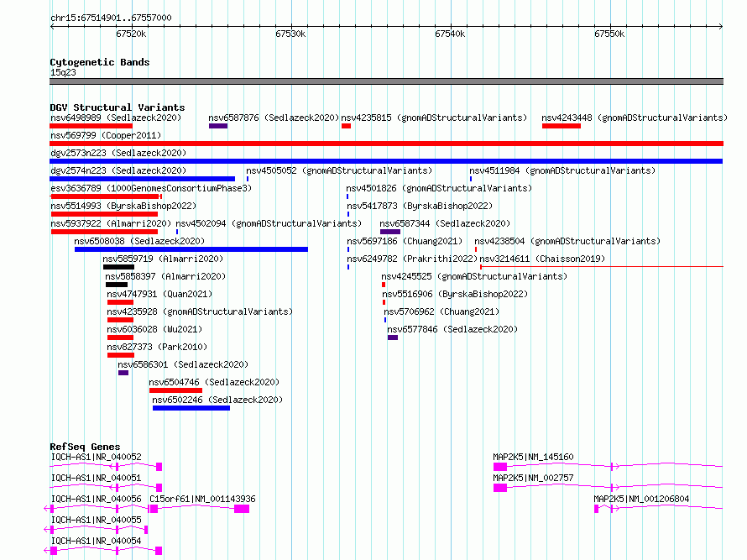
Task: Click the 67530k ruler position label
Action: [x=290, y=34]
